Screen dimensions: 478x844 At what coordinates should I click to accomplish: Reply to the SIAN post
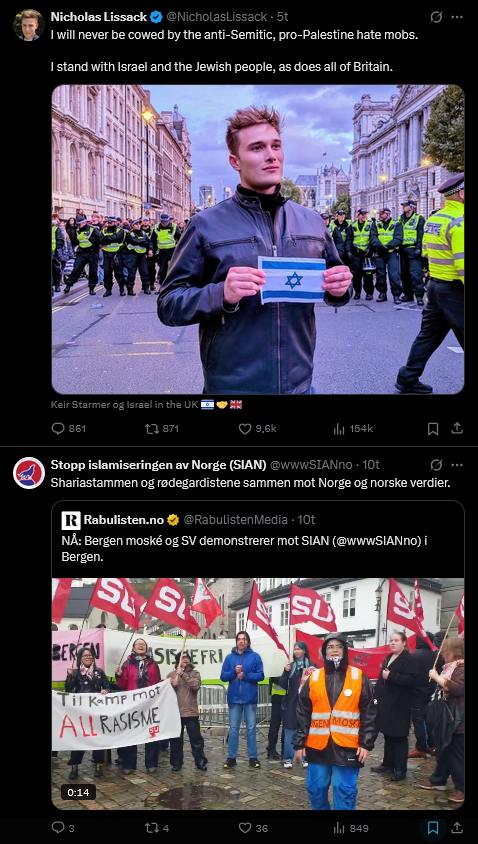point(63,828)
